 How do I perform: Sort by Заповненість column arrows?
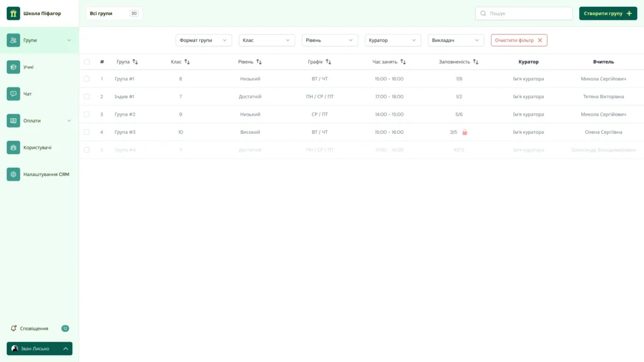click(475, 62)
